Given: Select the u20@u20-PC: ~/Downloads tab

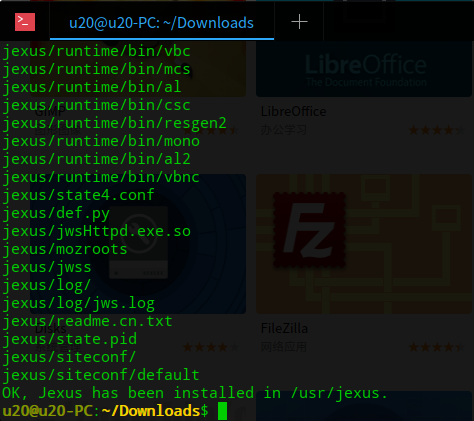Looking at the screenshot, I should pos(162,23).
